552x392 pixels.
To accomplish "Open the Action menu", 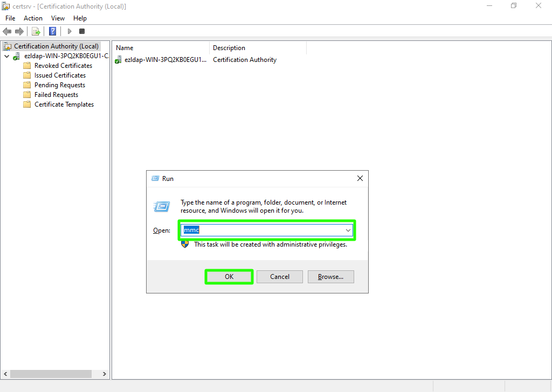I will point(33,18).
